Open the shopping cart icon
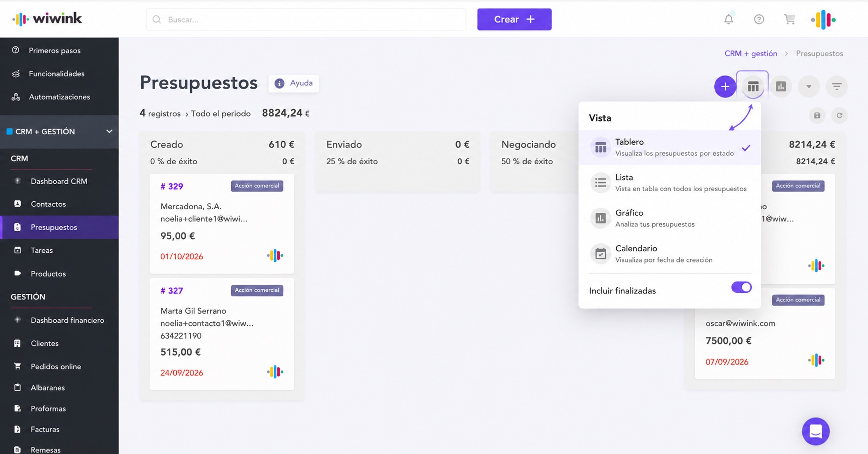The width and height of the screenshot is (868, 454). [789, 19]
